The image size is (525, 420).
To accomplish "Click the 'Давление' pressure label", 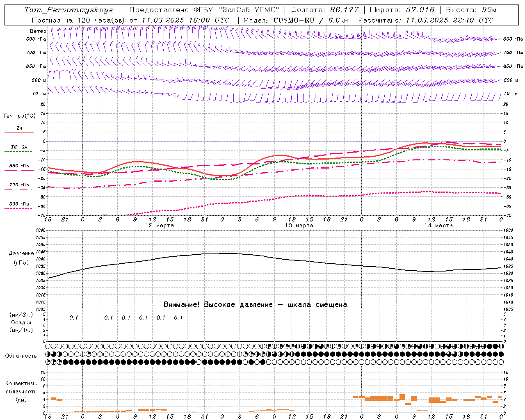I will (21, 253).
